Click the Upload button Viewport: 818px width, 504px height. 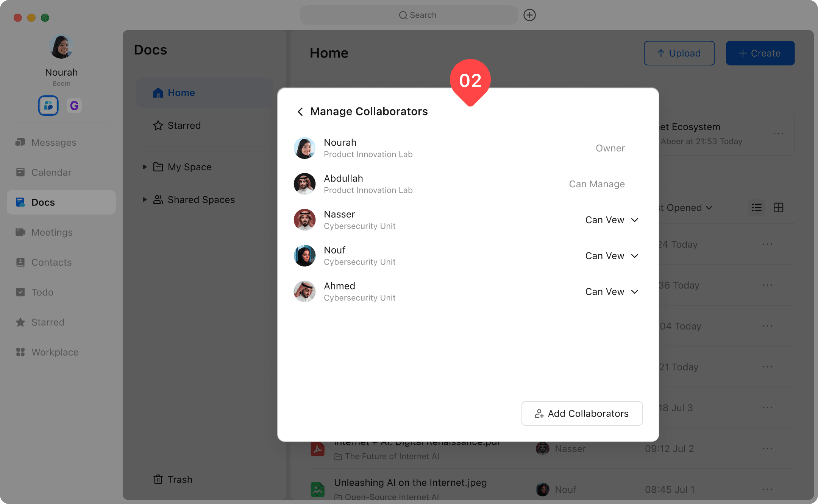tap(679, 53)
